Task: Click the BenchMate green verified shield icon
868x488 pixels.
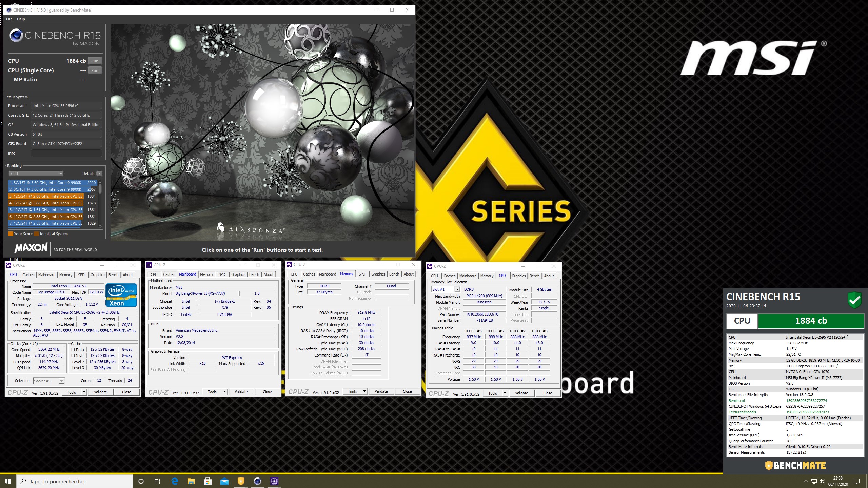Action: pyautogui.click(x=855, y=300)
